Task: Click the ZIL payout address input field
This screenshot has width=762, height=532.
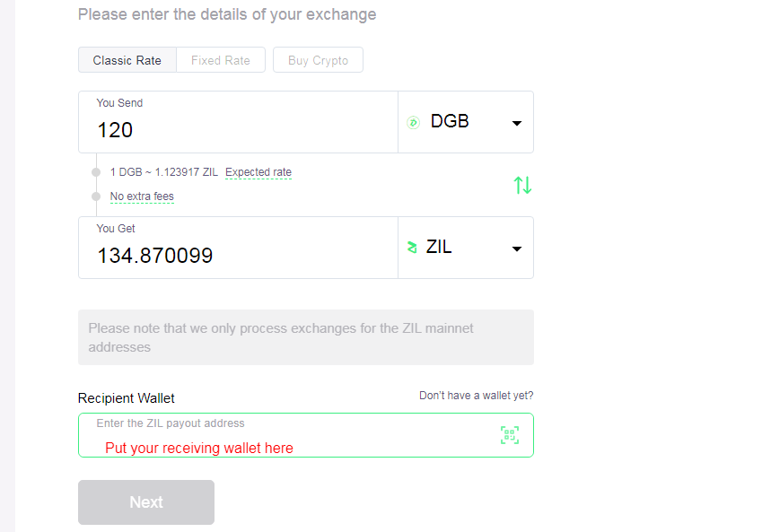Action: [306, 435]
